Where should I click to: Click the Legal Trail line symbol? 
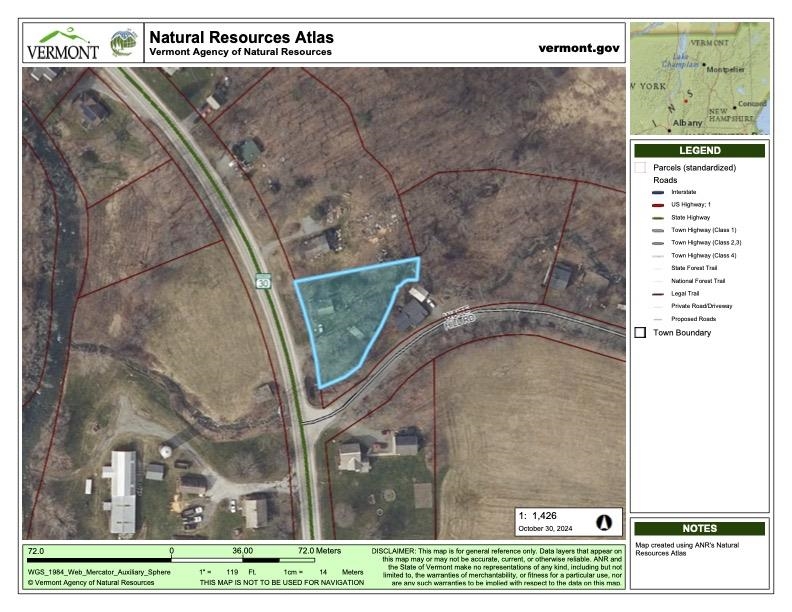point(656,293)
